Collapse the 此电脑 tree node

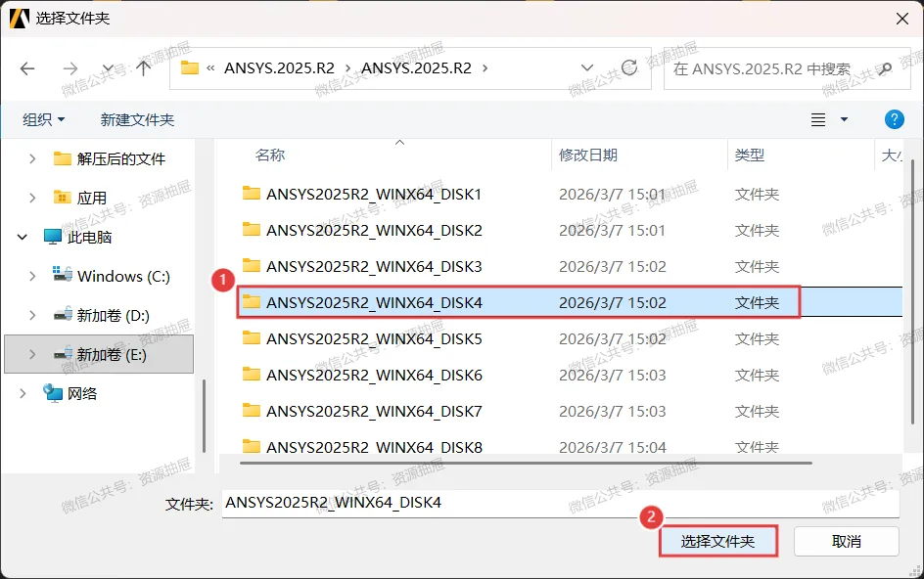tap(23, 238)
